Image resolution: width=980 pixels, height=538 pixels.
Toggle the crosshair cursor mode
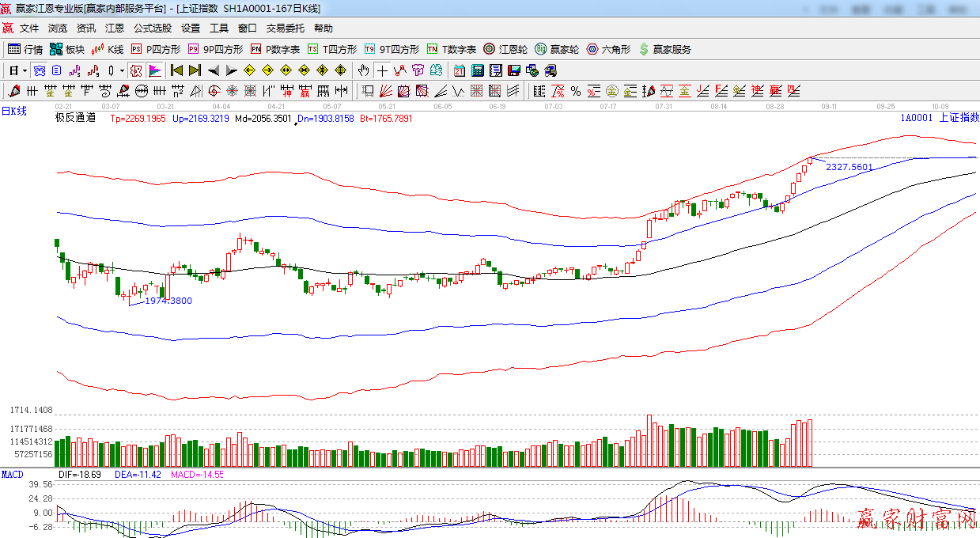[383, 70]
